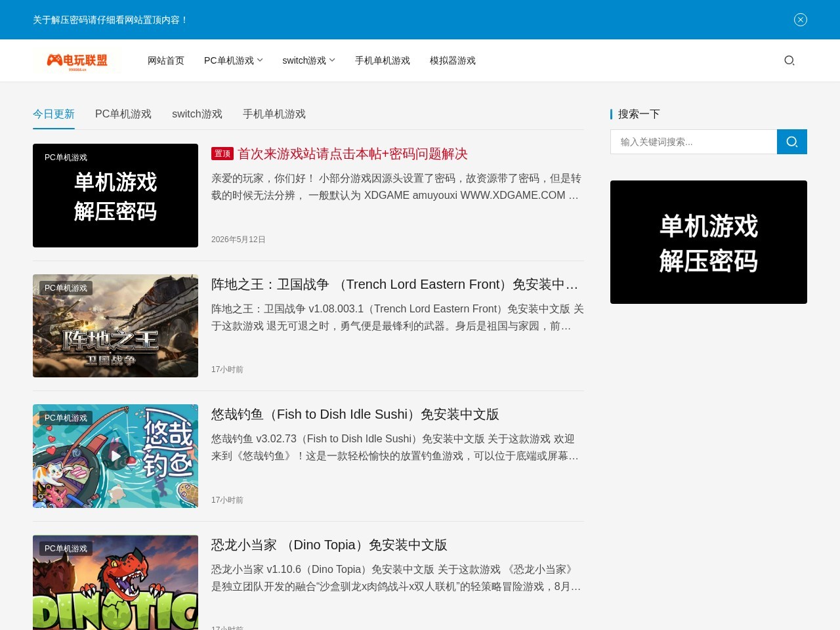
Task: Open the 悠哉钓鱼 Fish to Dish article title
Action: [355, 414]
